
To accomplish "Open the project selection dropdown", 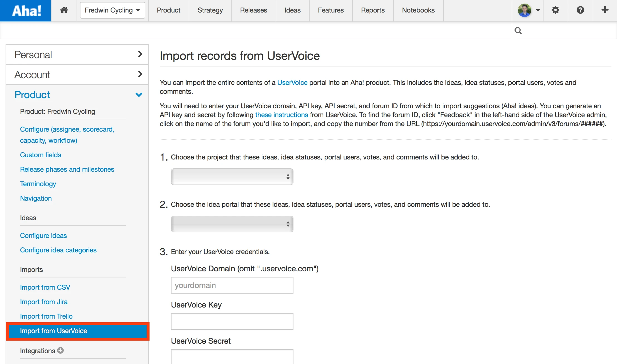I will pyautogui.click(x=232, y=177).
